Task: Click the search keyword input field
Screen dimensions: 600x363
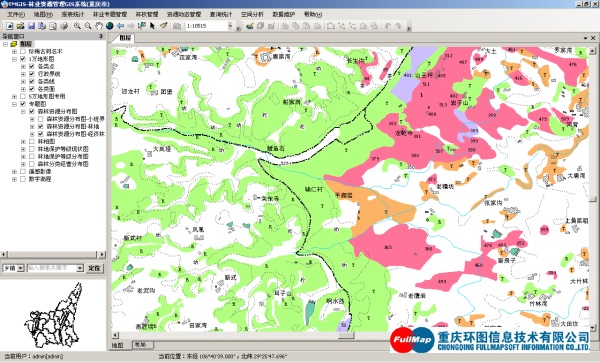Action: [52, 268]
